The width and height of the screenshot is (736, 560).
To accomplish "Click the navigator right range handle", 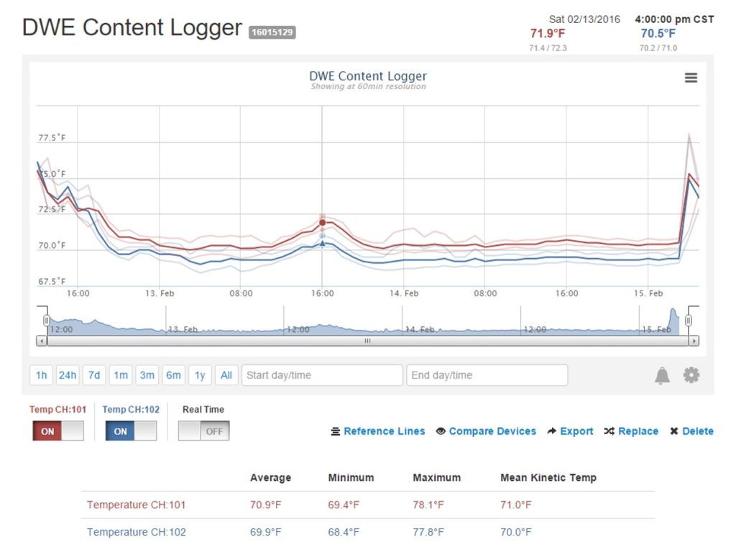I will 689,319.
